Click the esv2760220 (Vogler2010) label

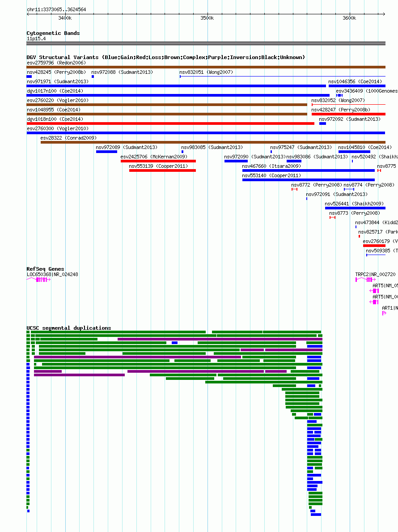click(x=58, y=101)
